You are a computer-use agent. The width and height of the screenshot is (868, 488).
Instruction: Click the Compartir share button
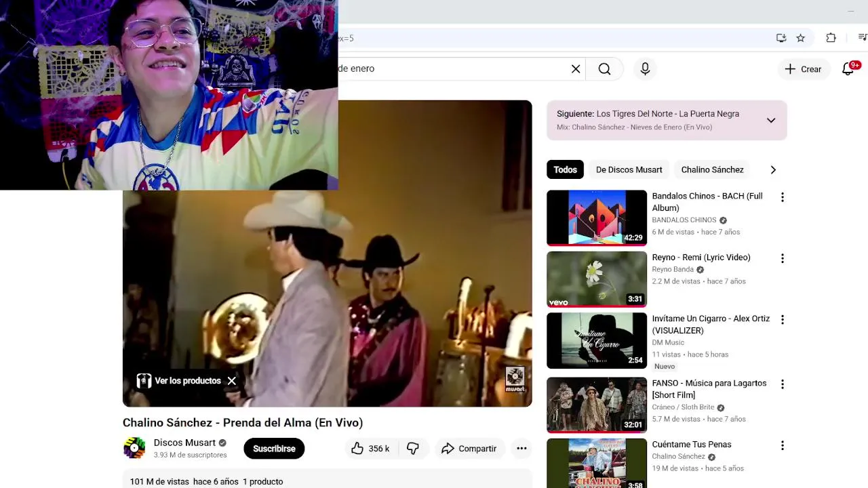pos(469,449)
